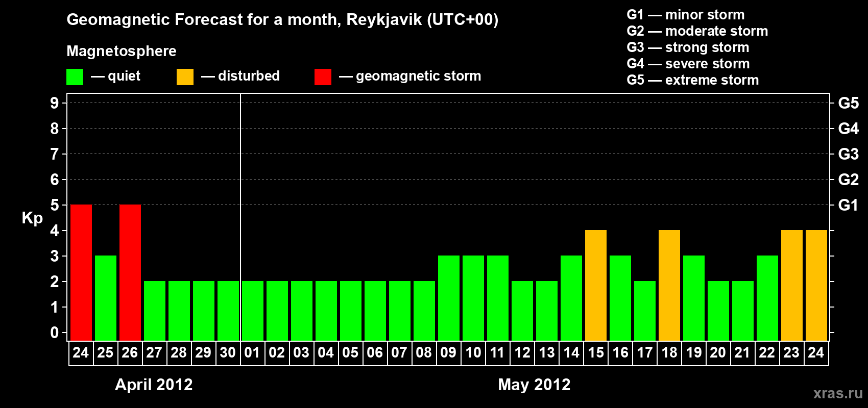This screenshot has height=408, width=868.
Task: Click 'G2 — moderate storm' legend text
Action: (697, 31)
